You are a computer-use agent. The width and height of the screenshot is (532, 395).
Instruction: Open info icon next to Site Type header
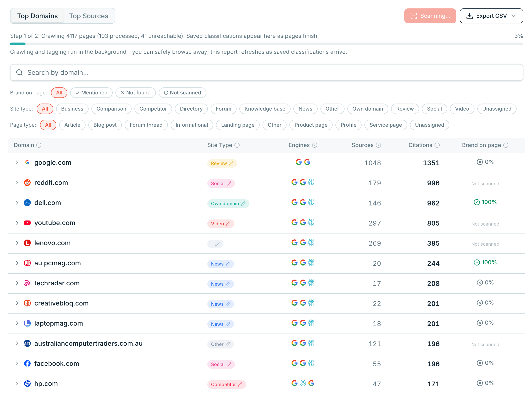click(237, 145)
